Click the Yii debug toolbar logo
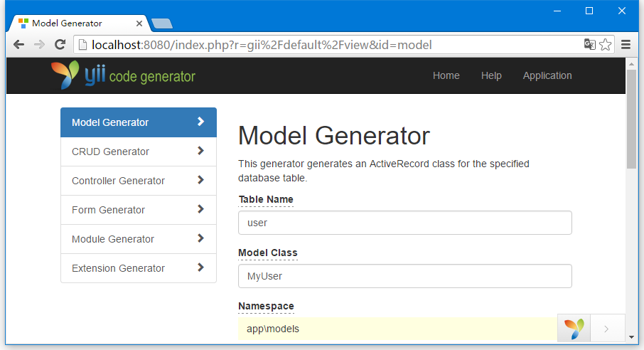 [x=574, y=328]
